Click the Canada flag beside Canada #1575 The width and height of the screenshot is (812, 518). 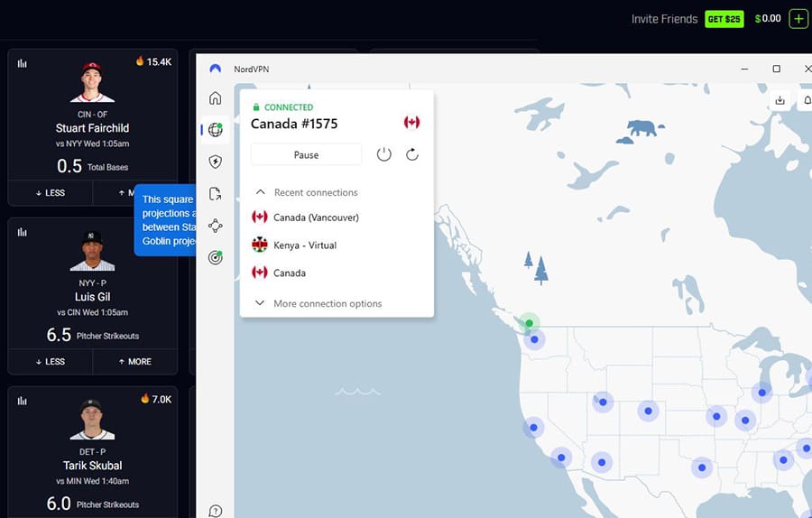click(x=411, y=122)
